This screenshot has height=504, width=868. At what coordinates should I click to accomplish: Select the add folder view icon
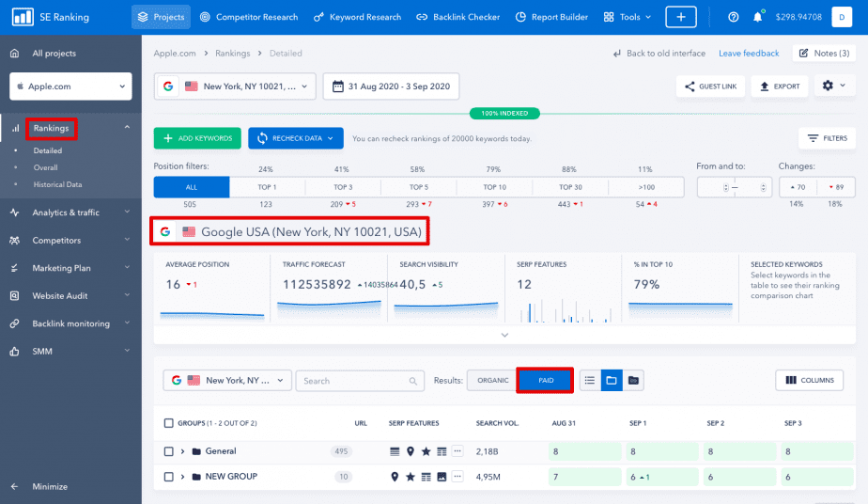click(x=633, y=381)
